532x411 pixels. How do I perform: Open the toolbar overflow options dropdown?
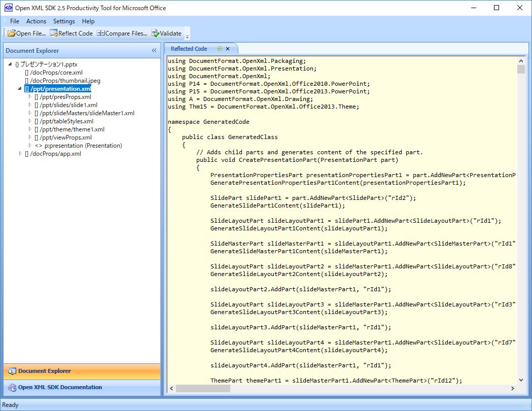(x=187, y=35)
